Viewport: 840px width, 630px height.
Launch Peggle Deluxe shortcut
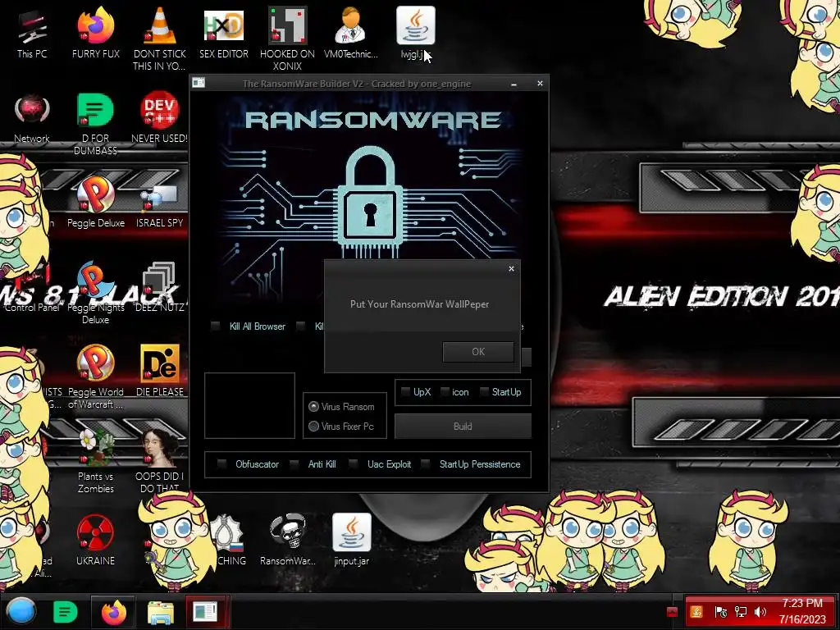click(x=95, y=203)
